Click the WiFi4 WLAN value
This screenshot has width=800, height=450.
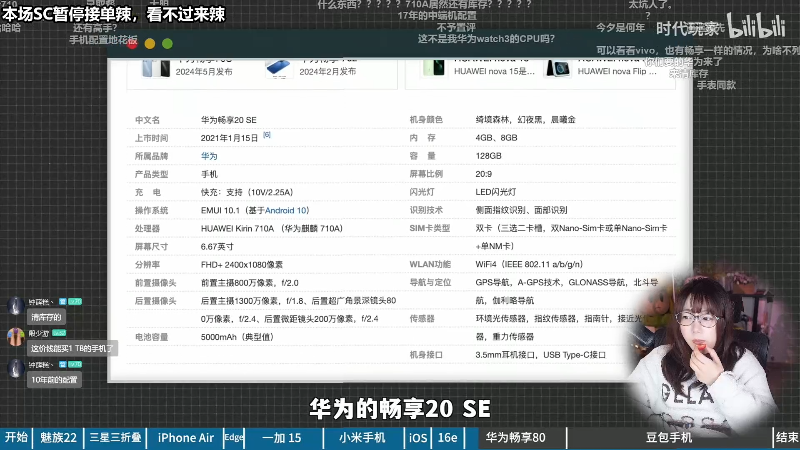pyautogui.click(x=529, y=264)
